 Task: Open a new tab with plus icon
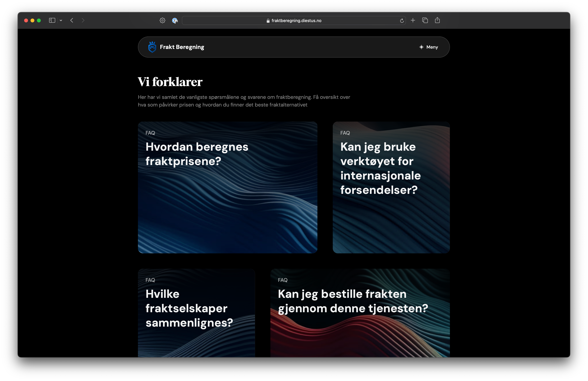point(413,20)
